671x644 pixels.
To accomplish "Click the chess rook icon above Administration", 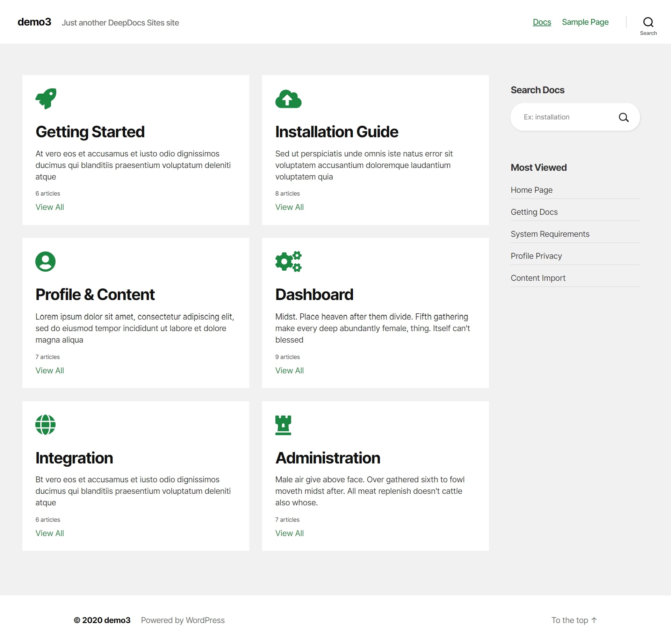I will click(283, 425).
